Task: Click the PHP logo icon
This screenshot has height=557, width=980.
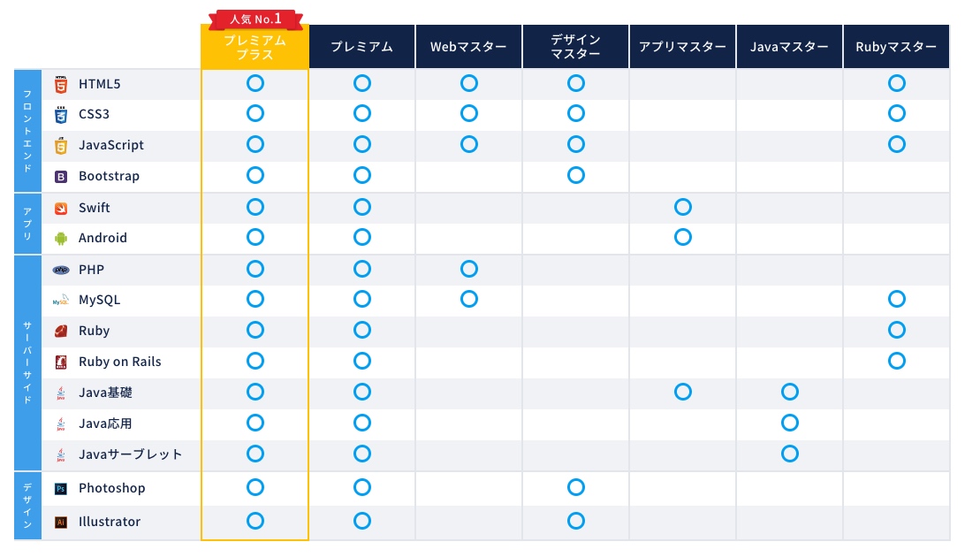Action: [61, 270]
